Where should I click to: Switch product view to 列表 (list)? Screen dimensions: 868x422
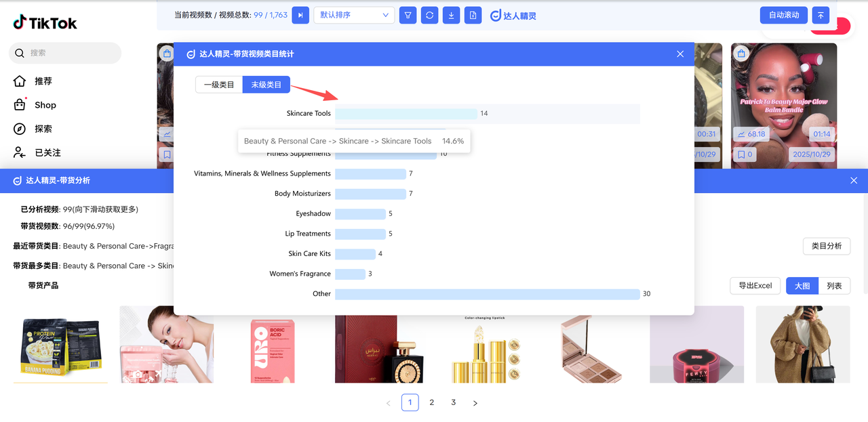click(834, 286)
